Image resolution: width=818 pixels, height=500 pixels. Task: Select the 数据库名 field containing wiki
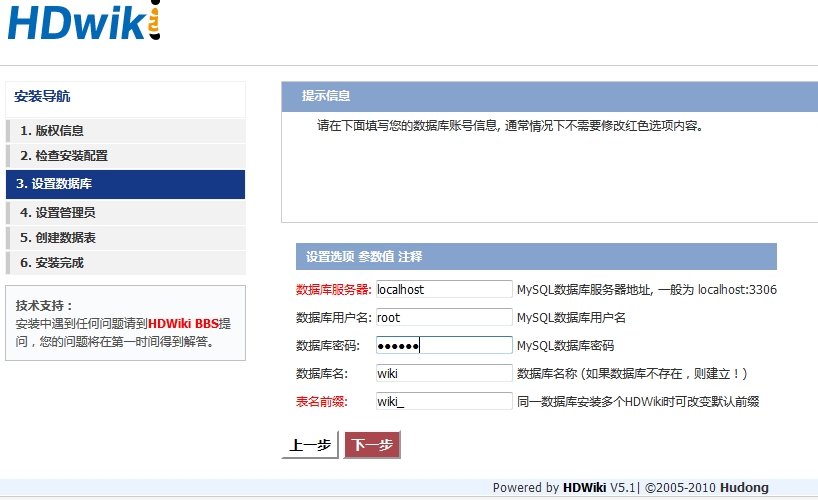coord(443,373)
